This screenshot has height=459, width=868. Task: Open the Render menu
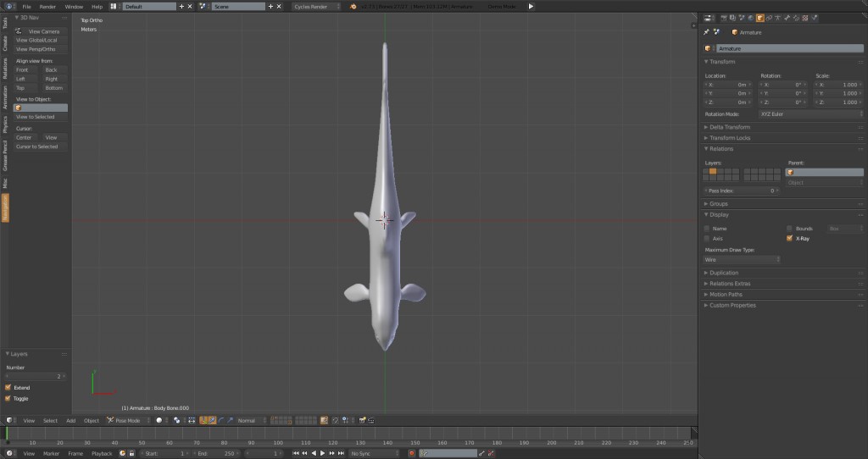47,7
